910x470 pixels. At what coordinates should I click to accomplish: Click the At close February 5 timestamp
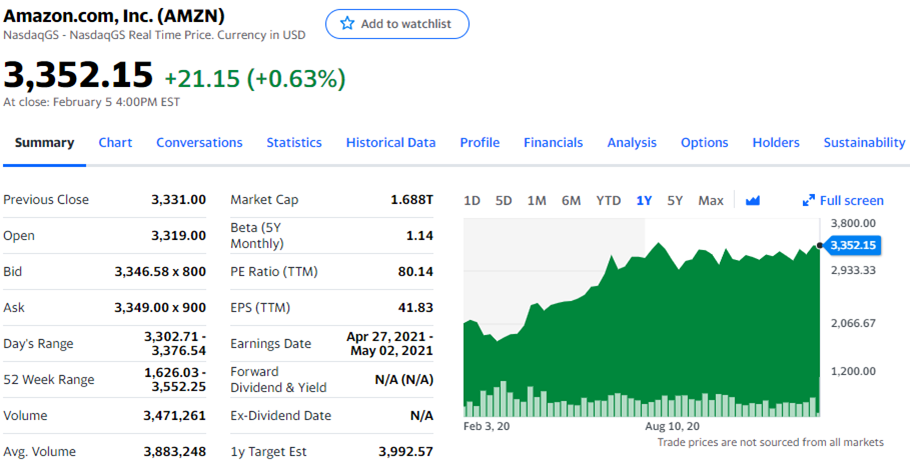92,102
